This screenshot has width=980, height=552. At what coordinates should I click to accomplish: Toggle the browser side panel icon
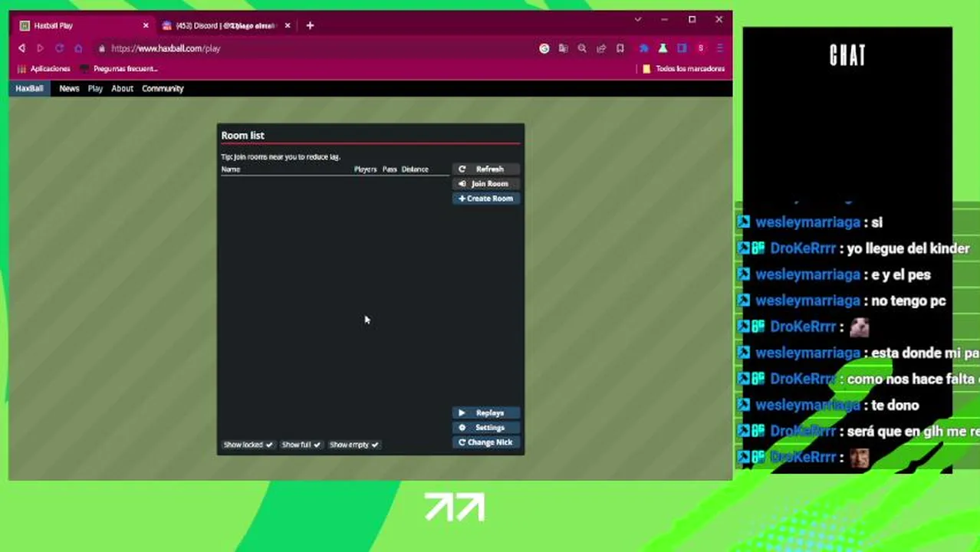682,48
